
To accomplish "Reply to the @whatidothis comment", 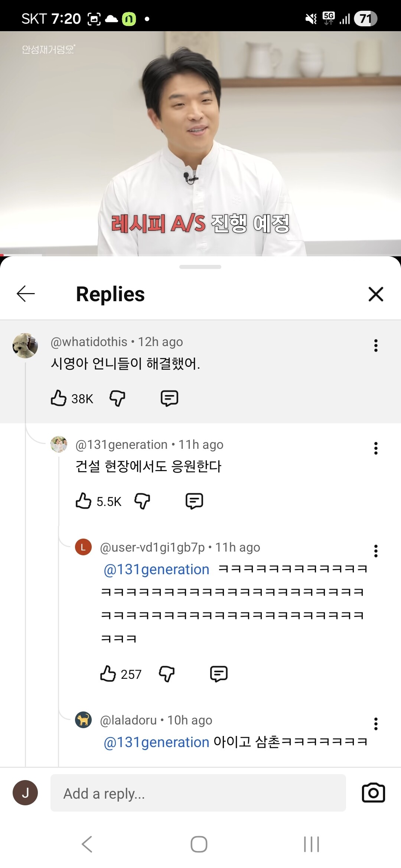I will tap(169, 398).
